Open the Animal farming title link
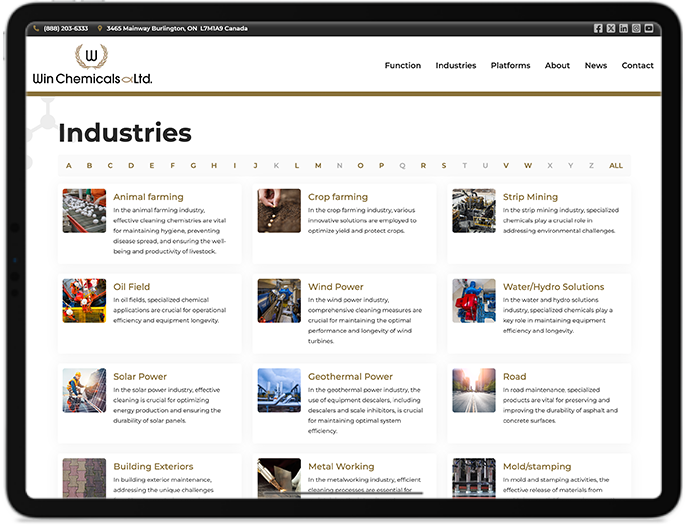 149,197
